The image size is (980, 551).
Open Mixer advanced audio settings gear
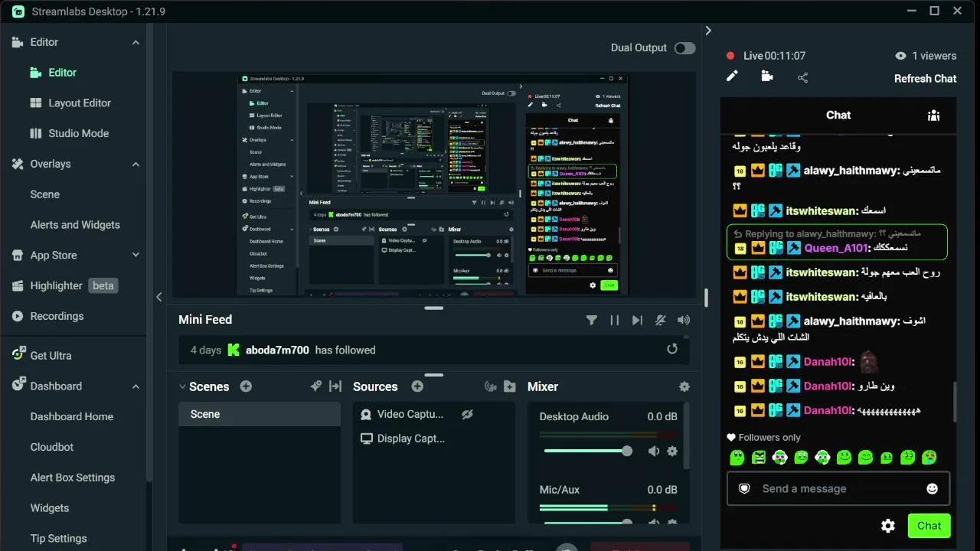(684, 387)
